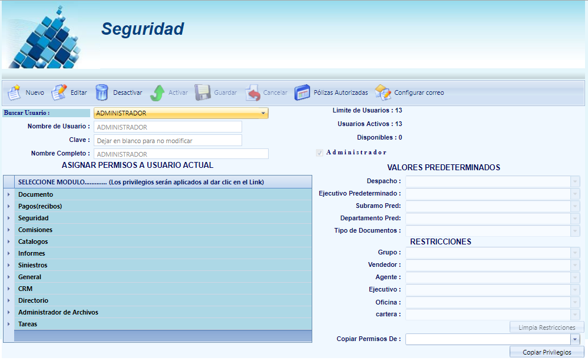This screenshot has height=364, width=588.
Task: Expand the Documento module arrow
Action: tap(8, 194)
